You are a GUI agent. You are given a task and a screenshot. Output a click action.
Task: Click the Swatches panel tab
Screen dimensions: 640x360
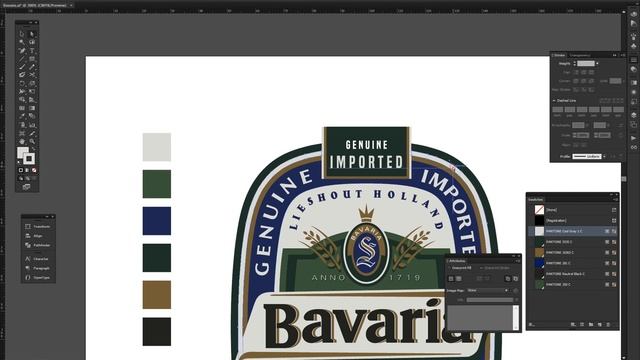point(536,199)
